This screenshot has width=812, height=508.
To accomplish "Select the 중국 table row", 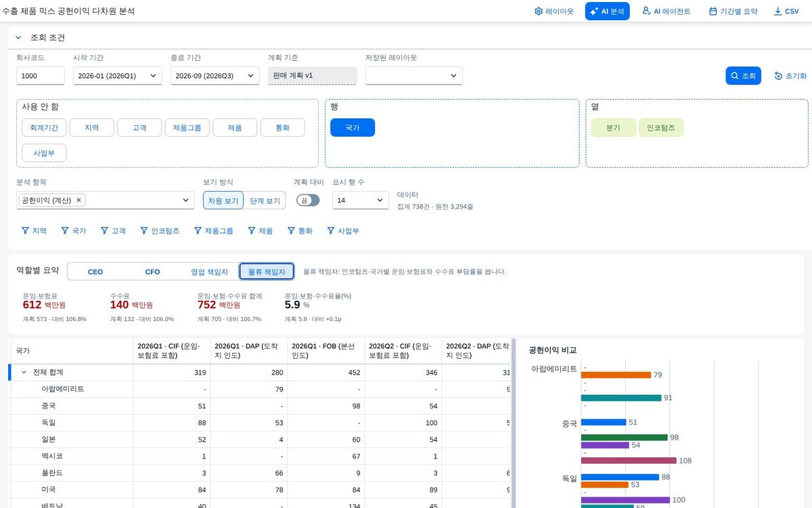I will 259,406.
